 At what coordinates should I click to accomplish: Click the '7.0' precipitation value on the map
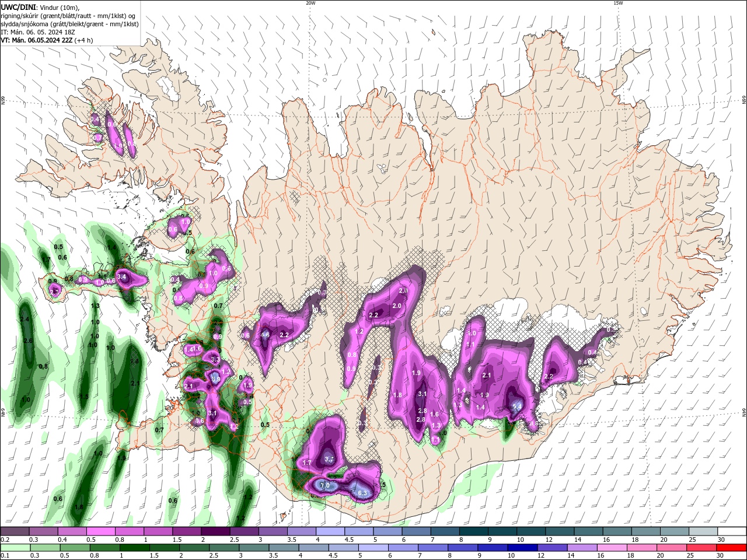[x=325, y=485]
